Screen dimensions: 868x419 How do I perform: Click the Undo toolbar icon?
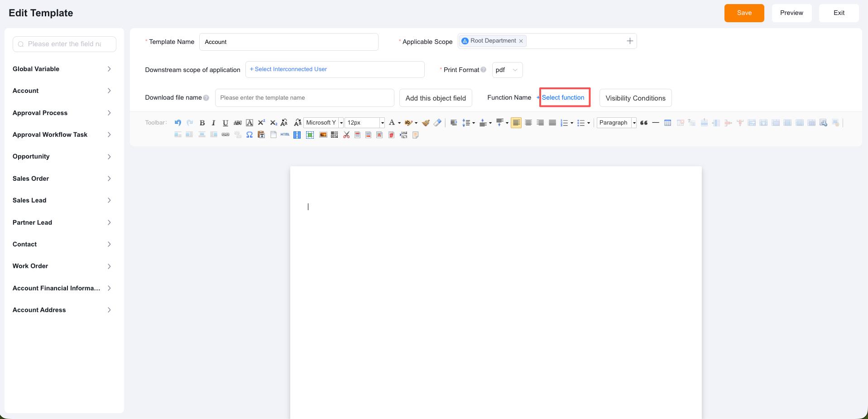click(x=178, y=123)
